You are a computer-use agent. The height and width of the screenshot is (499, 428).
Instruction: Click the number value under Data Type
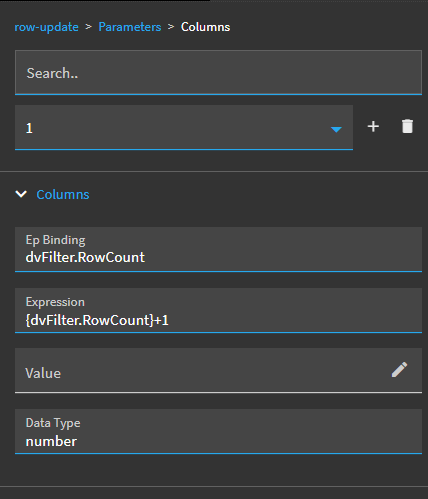[51, 442]
